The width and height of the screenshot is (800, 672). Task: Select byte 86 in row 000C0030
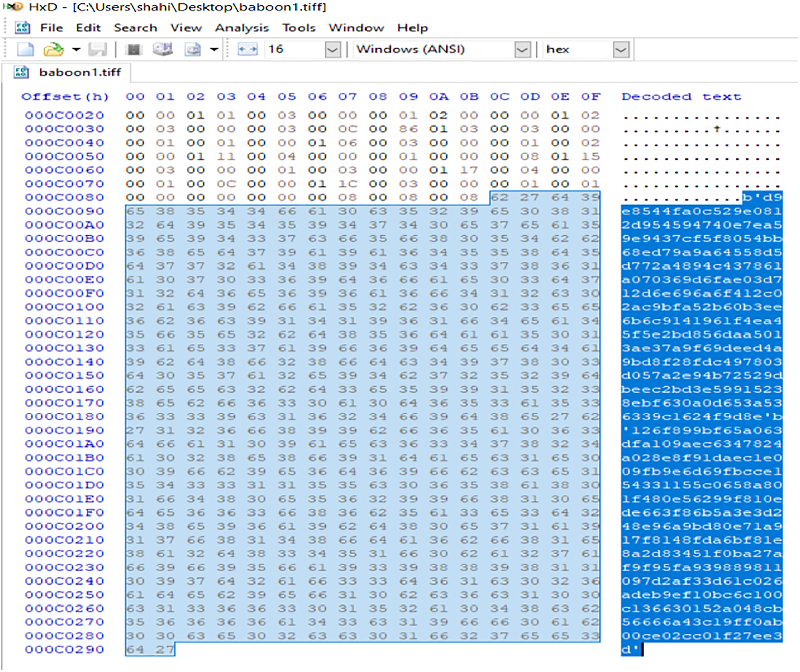(x=408, y=129)
